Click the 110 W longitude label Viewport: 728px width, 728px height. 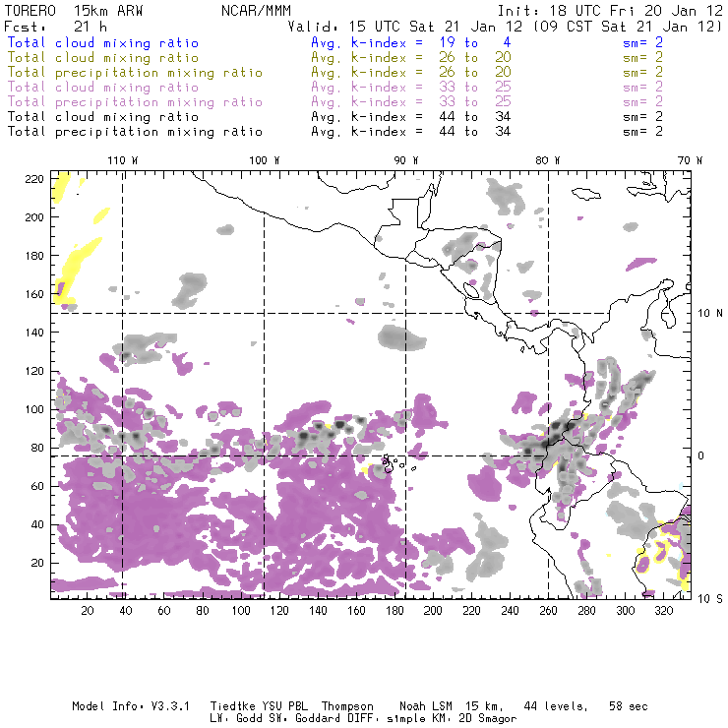tap(123, 160)
